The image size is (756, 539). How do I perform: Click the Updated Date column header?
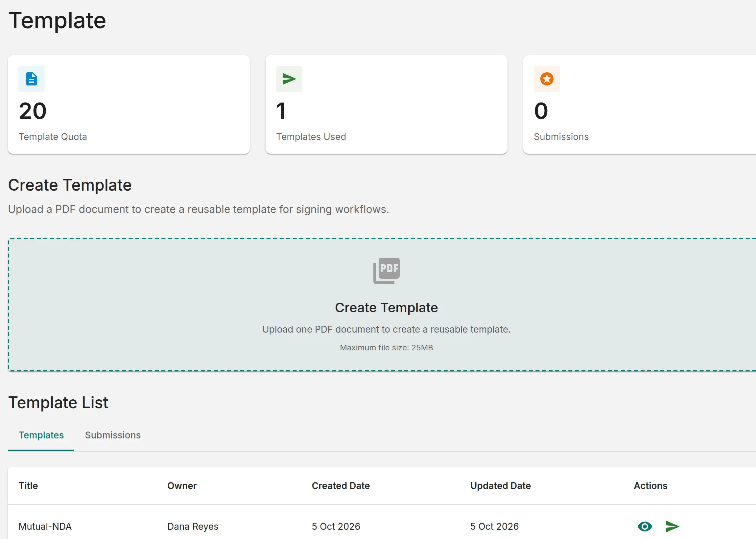click(x=500, y=485)
